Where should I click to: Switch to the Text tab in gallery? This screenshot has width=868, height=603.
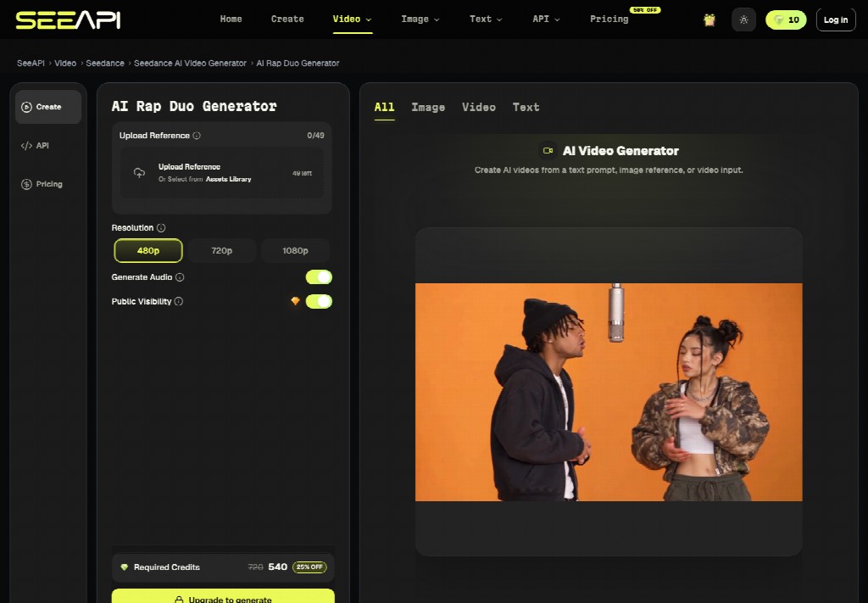pyautogui.click(x=526, y=108)
